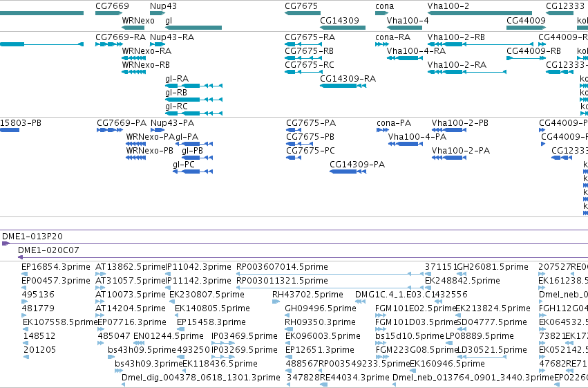Viewport: 588px width, 388px height.
Task: Click the Dmel_dig_004378_0618_1301.3prime feature
Action: point(124,385)
